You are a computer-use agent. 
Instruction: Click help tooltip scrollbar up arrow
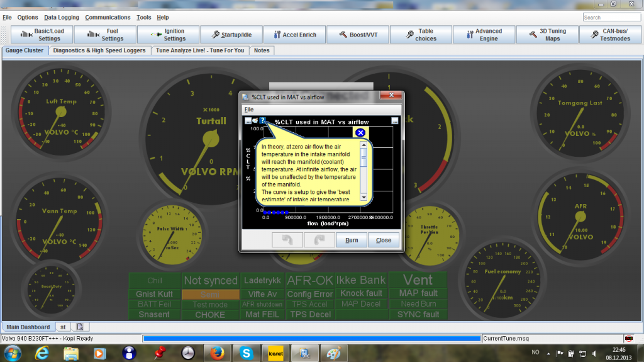click(364, 145)
